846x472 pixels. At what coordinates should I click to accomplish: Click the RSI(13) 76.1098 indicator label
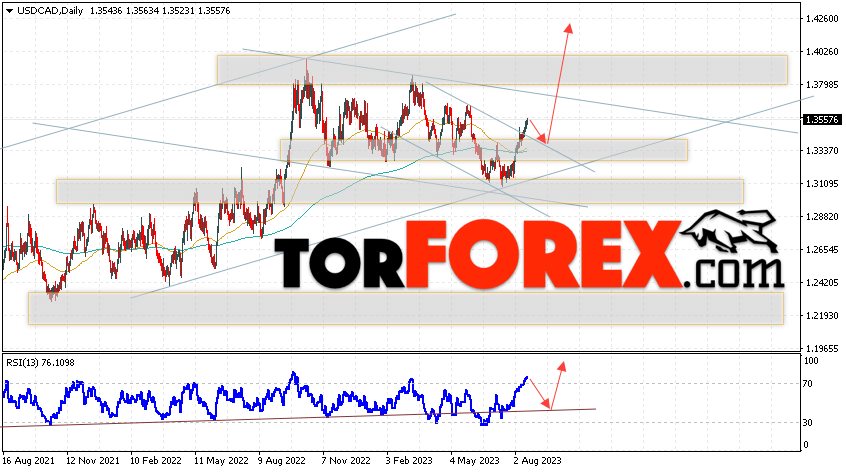click(x=40, y=362)
